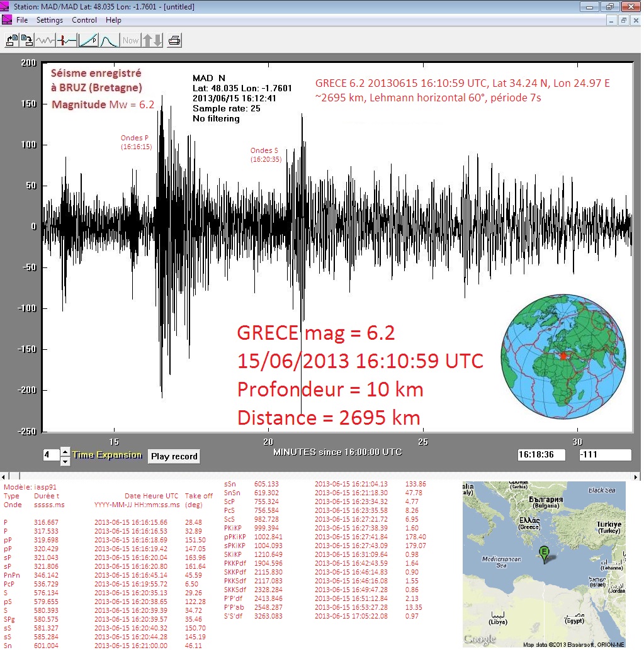Click the Time Expansion value field
The width and height of the screenshot is (644, 650).
[x=50, y=455]
